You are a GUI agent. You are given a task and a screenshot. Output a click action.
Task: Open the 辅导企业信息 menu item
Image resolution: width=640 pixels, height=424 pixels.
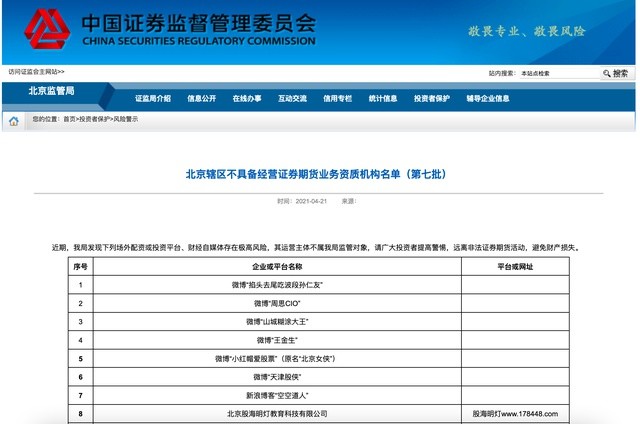[488, 98]
